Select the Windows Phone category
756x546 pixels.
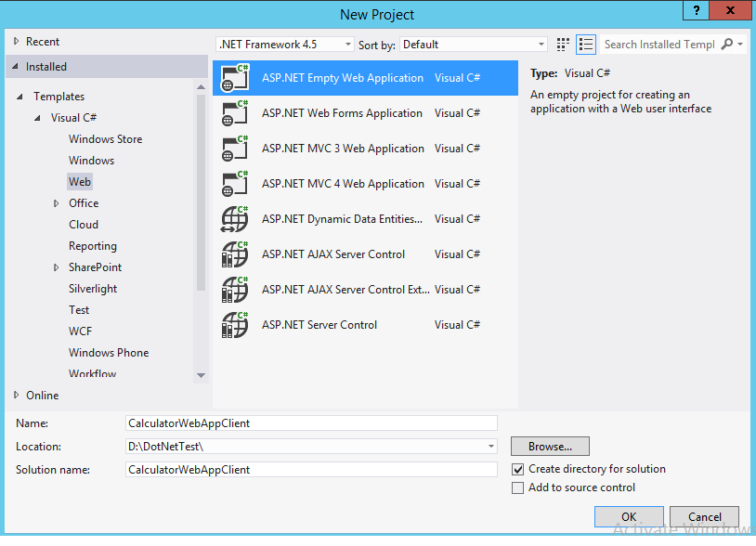tap(109, 353)
